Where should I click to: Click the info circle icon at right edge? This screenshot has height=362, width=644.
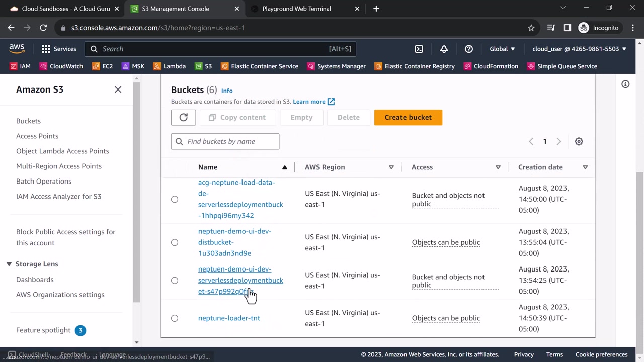pyautogui.click(x=625, y=84)
